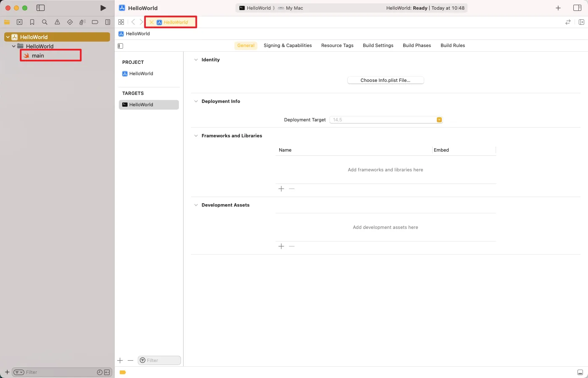
Task: Click the HelloWorld breadcrumb in jump bar
Action: [x=134, y=34]
